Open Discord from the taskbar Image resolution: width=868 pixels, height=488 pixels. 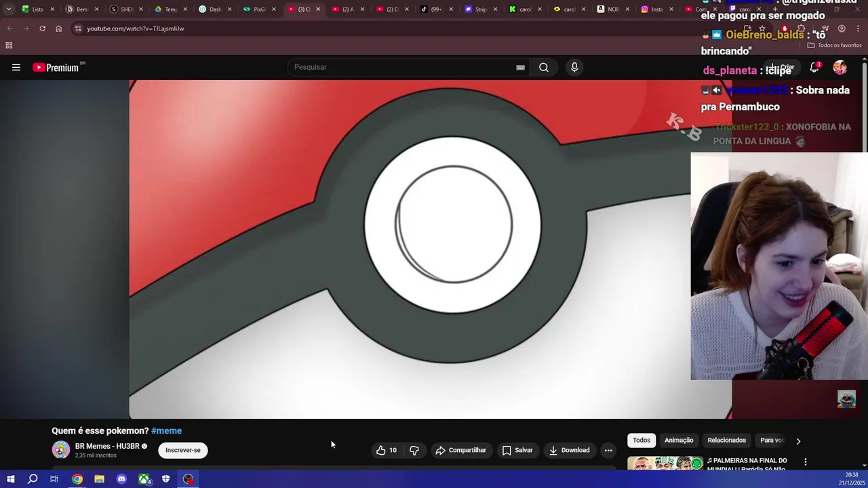point(121,479)
